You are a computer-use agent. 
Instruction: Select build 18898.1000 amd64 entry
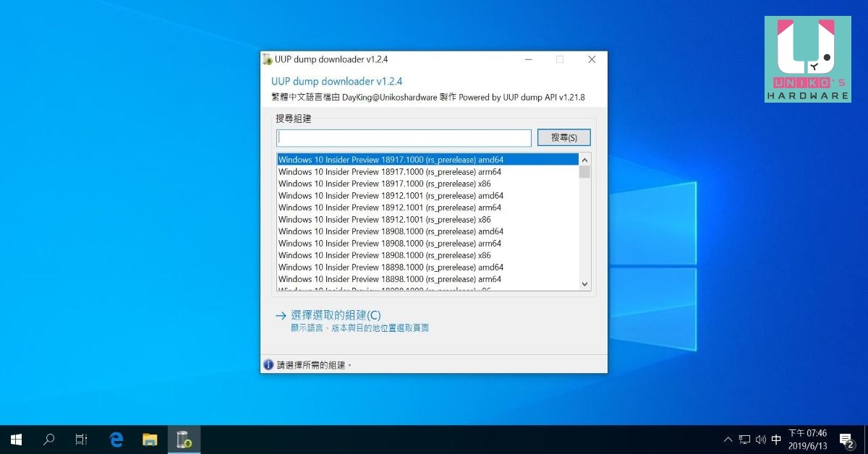(391, 267)
